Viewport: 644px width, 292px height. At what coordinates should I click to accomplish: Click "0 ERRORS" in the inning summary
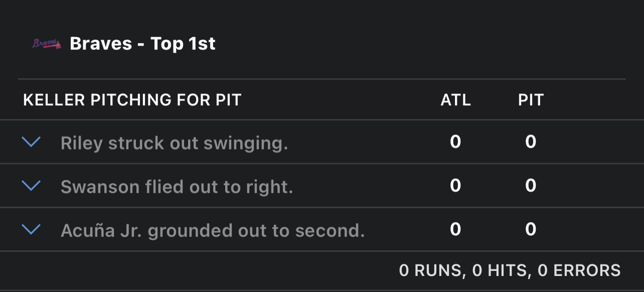click(579, 270)
